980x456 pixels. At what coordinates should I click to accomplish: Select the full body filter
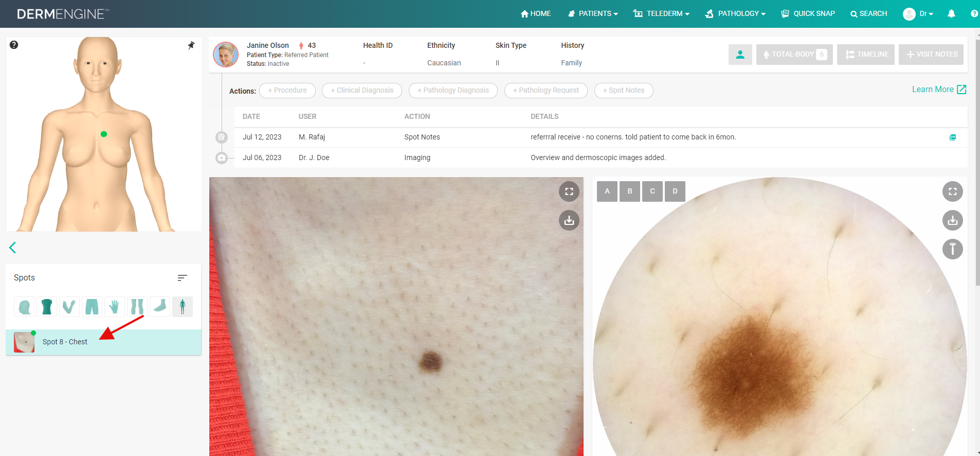coord(183,307)
